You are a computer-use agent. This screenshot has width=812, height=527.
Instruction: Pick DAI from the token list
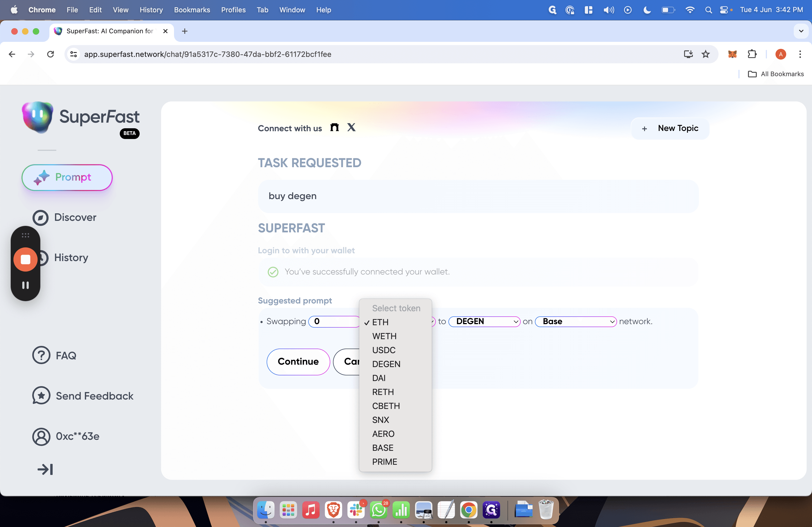(x=396, y=378)
